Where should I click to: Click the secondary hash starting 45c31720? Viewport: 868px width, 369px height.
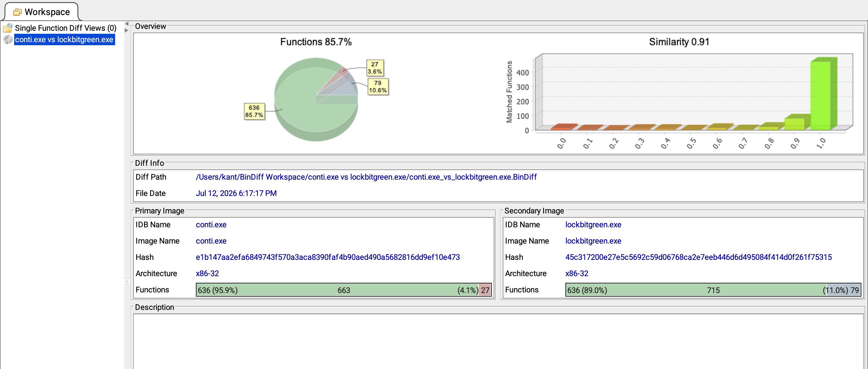(x=698, y=257)
